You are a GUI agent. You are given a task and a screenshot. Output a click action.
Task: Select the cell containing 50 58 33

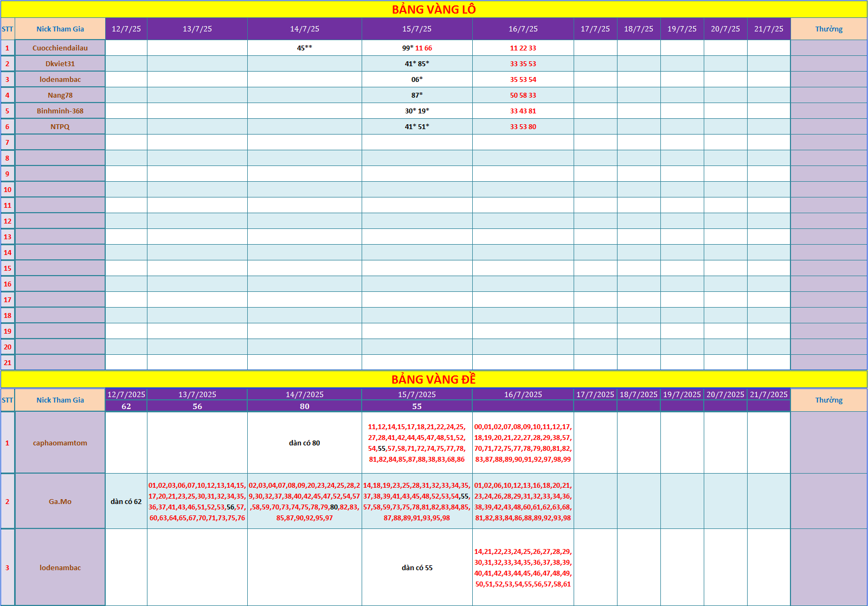point(523,95)
